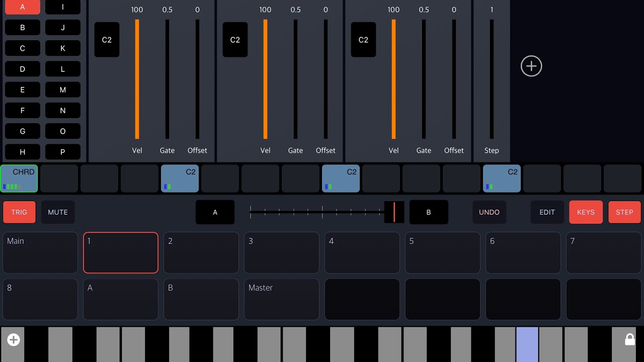Select track pad 6
The image size is (644, 362).
523,253
